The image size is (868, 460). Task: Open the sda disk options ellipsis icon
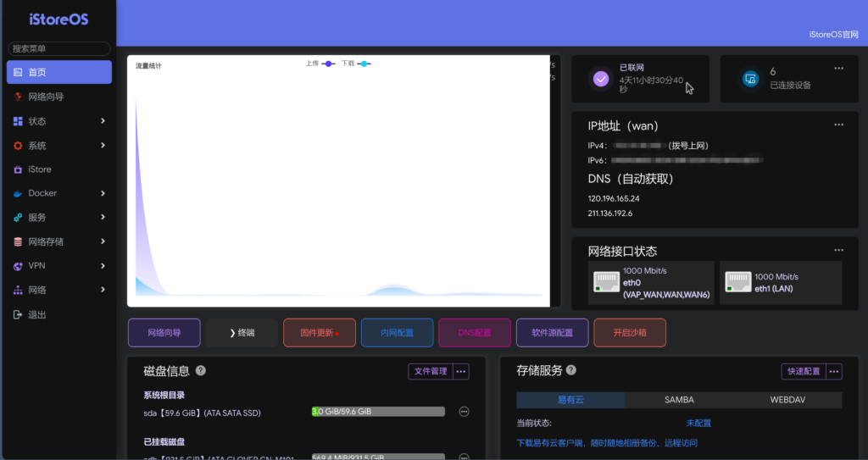(464, 412)
